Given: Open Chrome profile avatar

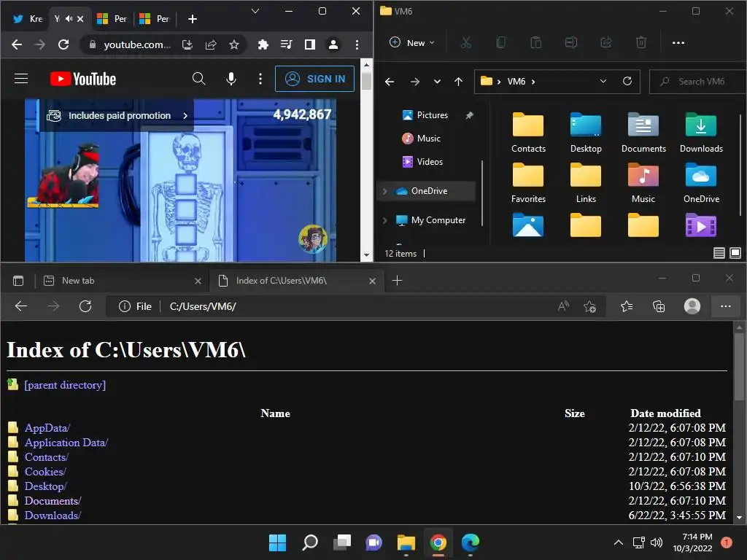Looking at the screenshot, I should 333,44.
